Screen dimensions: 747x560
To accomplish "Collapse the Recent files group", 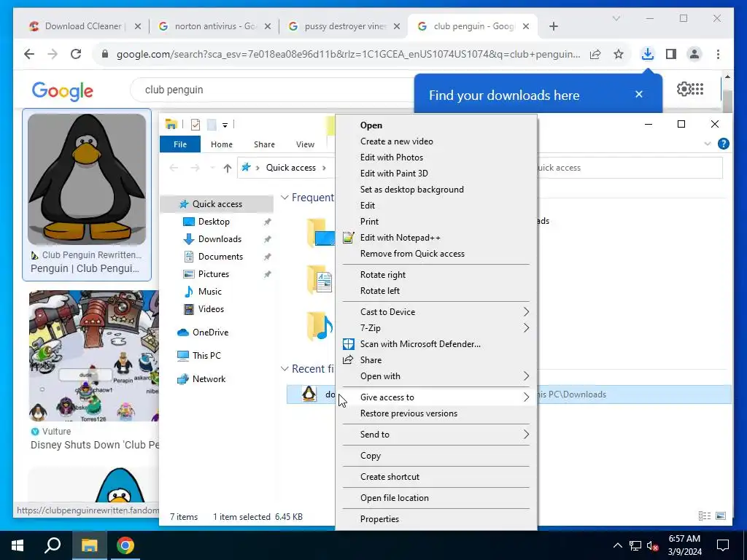I will tap(285, 368).
